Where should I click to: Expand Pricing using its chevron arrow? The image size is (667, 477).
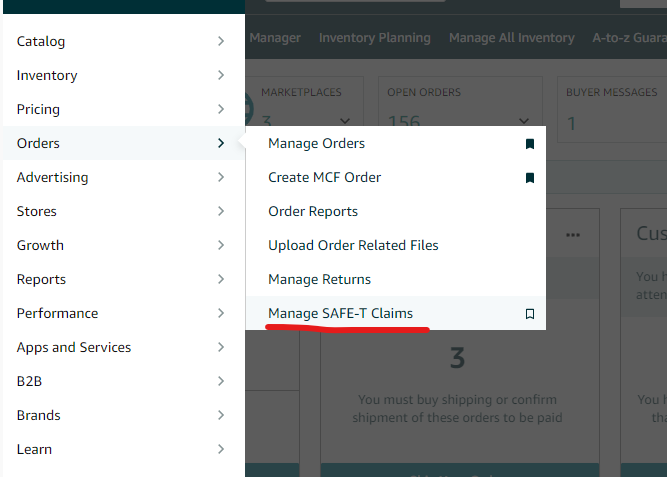click(221, 109)
